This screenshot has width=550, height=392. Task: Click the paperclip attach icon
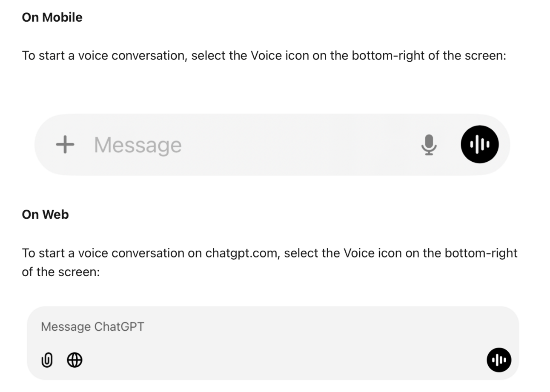(47, 360)
